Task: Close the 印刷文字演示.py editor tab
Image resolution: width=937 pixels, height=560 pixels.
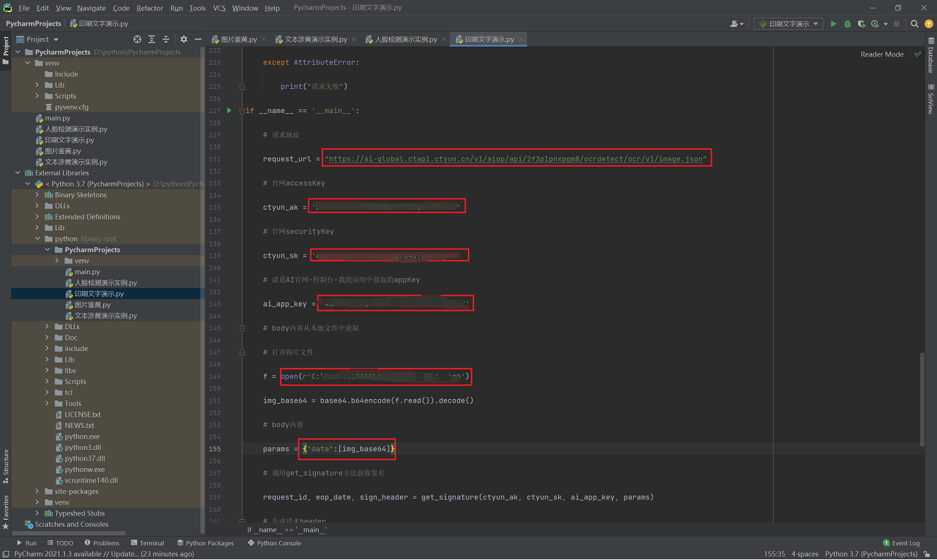Action: point(521,40)
